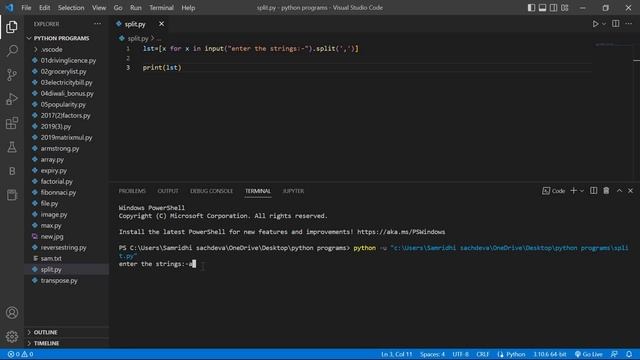
Task: Open Explorer Views and More Actions ellipsis
Action: 98,24
